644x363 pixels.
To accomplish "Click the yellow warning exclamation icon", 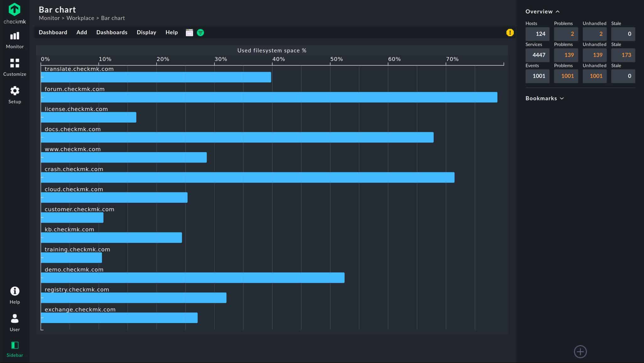I will 510,32.
